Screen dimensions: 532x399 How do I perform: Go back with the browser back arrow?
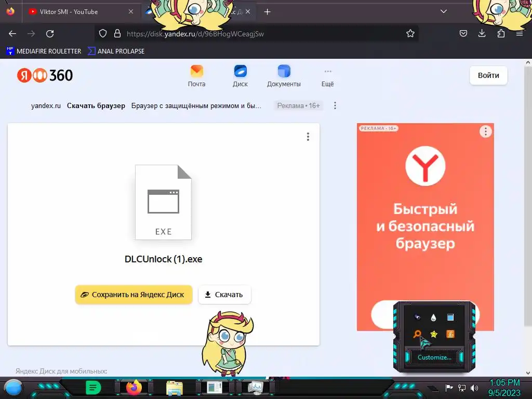(12, 34)
